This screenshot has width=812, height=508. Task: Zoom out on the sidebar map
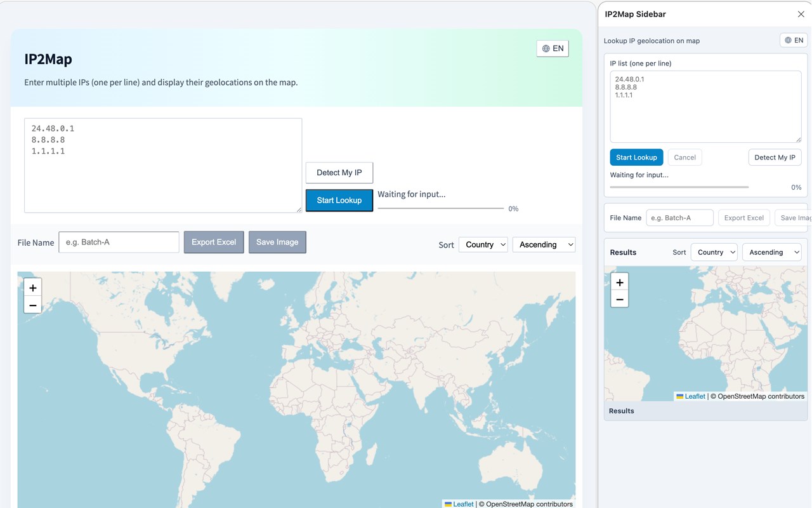click(620, 299)
